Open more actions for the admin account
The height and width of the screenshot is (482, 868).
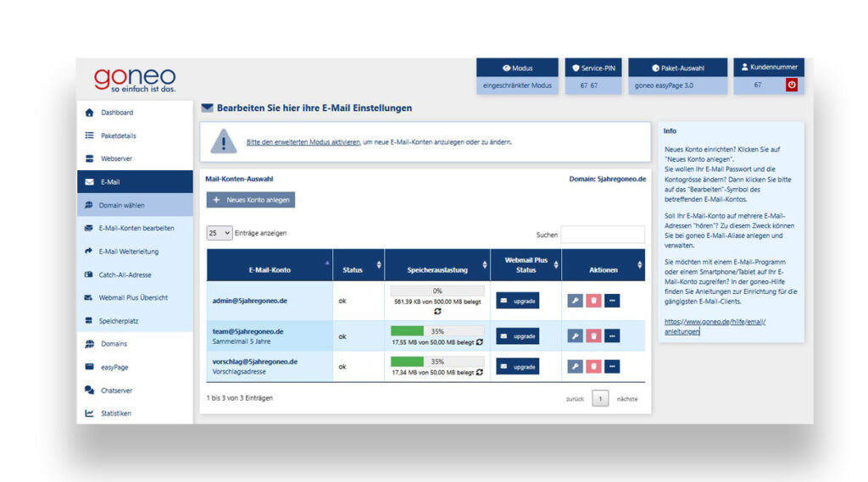point(612,301)
